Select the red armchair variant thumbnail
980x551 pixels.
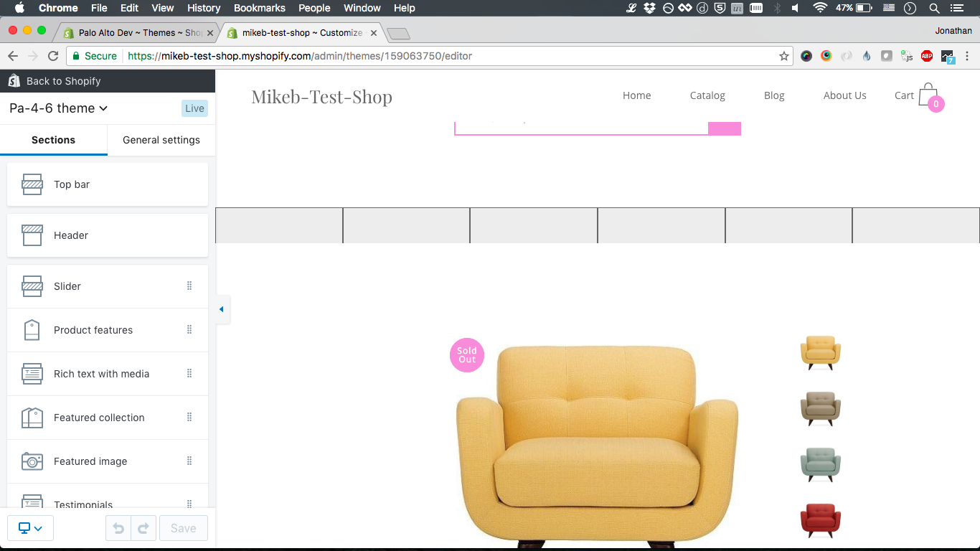point(820,518)
